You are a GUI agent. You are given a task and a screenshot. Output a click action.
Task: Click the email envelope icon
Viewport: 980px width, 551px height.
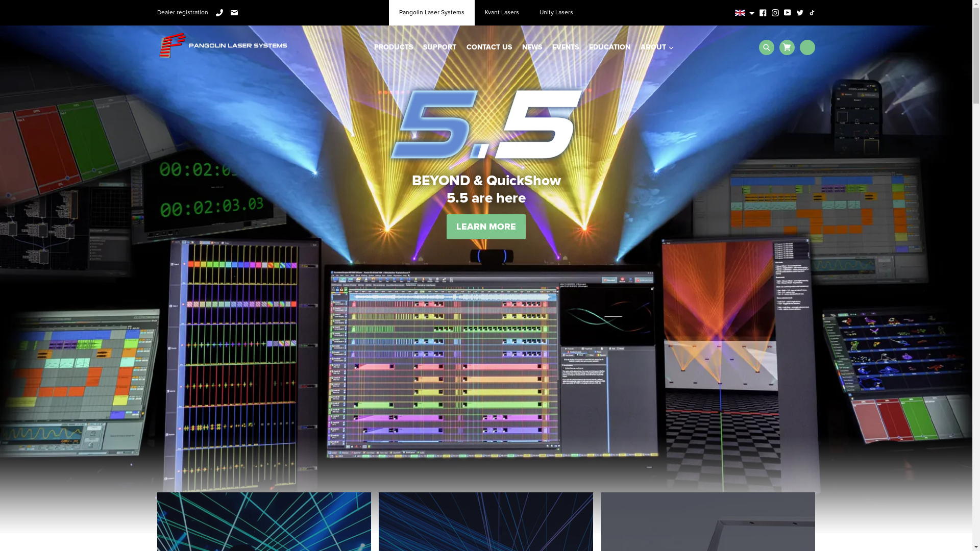point(234,13)
